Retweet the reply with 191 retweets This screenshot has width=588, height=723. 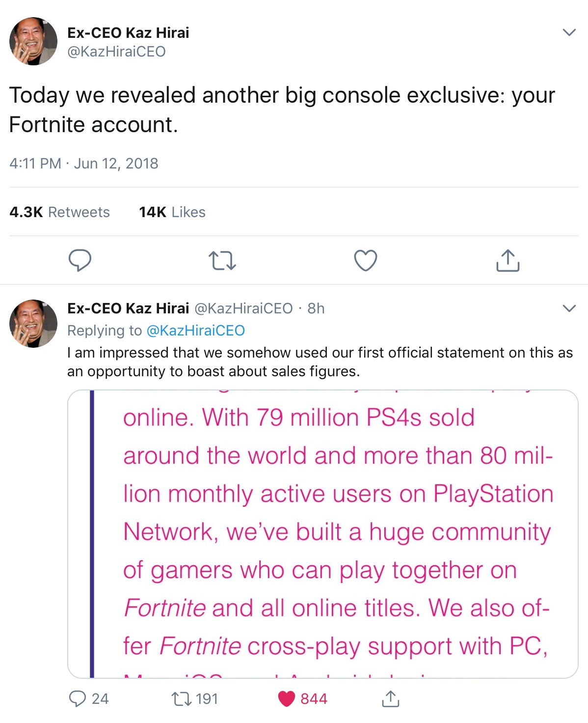(182, 698)
